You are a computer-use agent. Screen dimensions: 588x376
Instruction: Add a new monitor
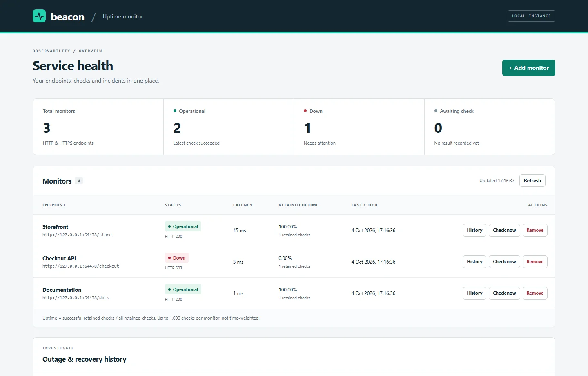tap(529, 68)
